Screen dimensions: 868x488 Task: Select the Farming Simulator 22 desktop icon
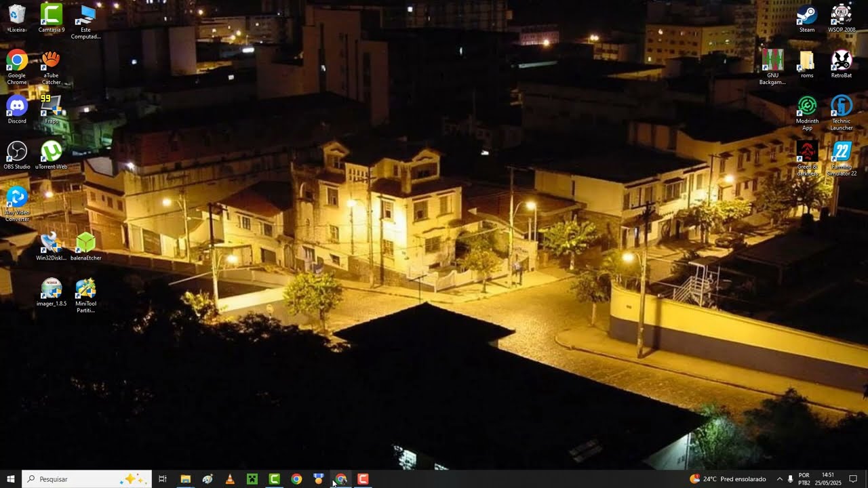(x=842, y=159)
